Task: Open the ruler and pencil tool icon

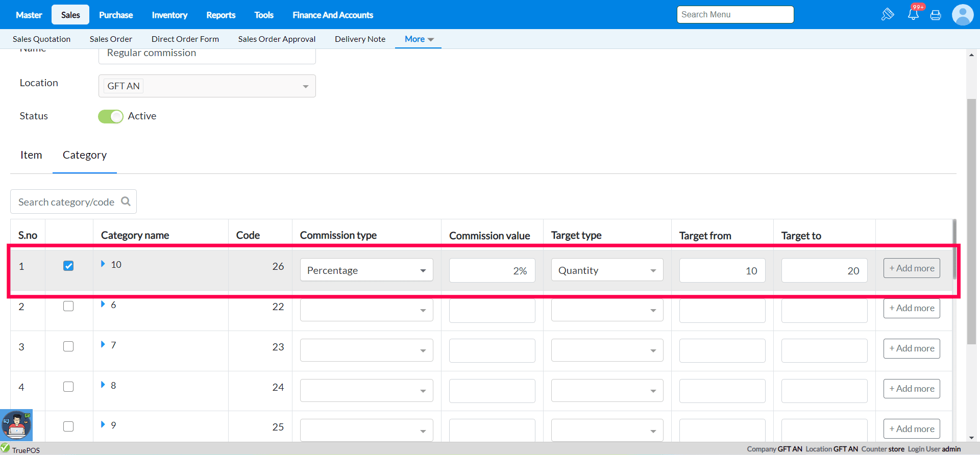Action: [x=888, y=14]
